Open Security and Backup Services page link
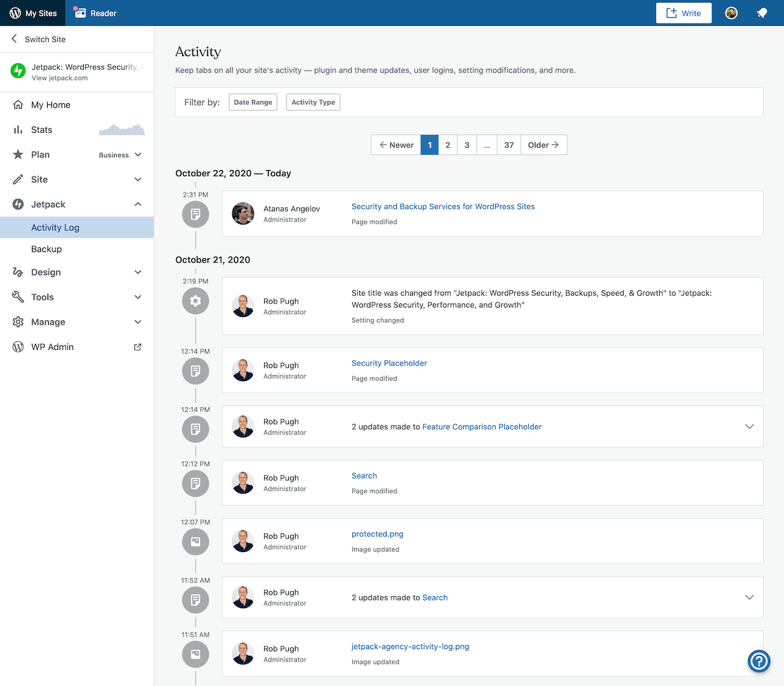Viewport: 784px width, 686px height. tap(443, 206)
